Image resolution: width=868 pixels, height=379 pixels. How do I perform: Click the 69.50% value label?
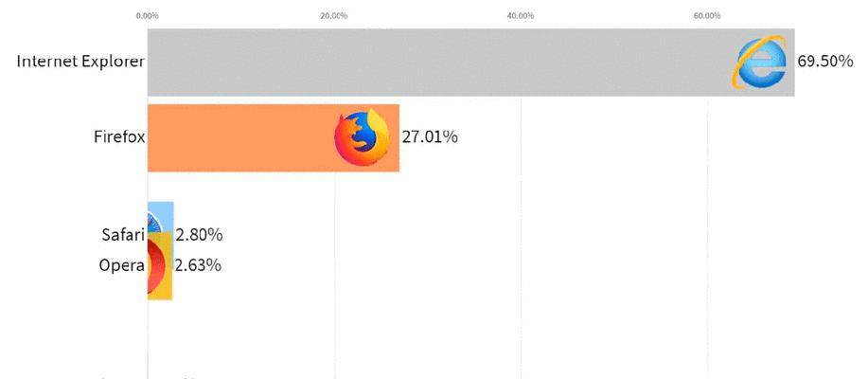(x=825, y=62)
